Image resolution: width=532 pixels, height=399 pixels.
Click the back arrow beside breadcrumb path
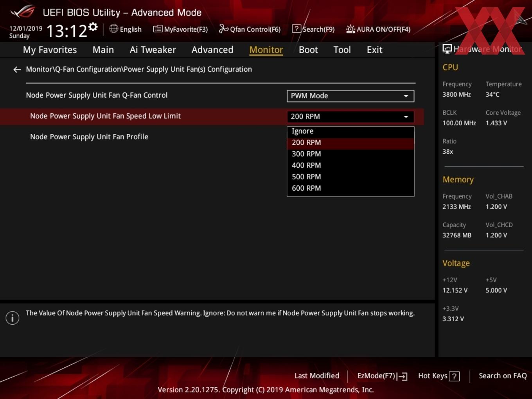coord(17,70)
